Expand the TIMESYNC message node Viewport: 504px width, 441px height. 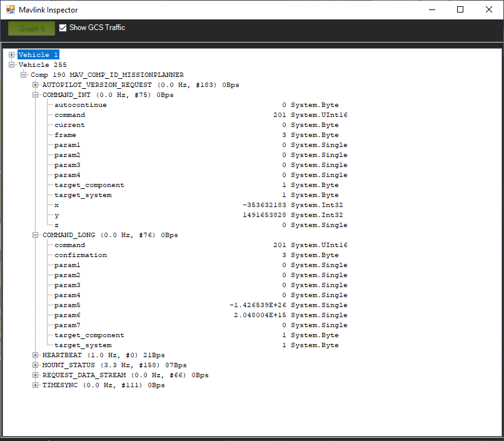coord(36,385)
